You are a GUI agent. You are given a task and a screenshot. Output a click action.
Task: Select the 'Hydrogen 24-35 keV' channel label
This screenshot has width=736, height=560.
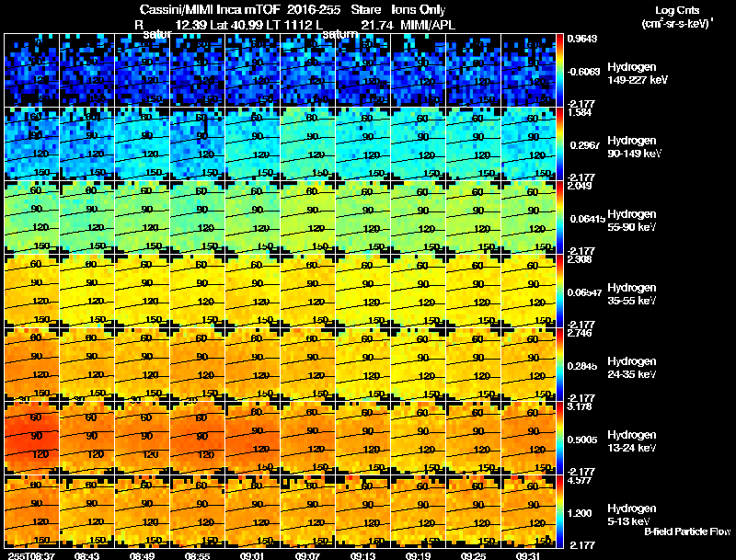632,368
